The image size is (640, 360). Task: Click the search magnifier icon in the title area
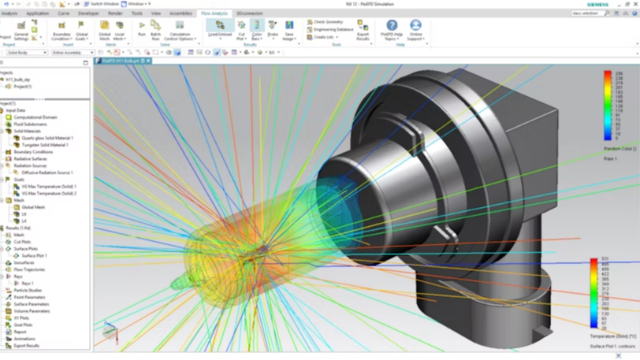pos(607,13)
